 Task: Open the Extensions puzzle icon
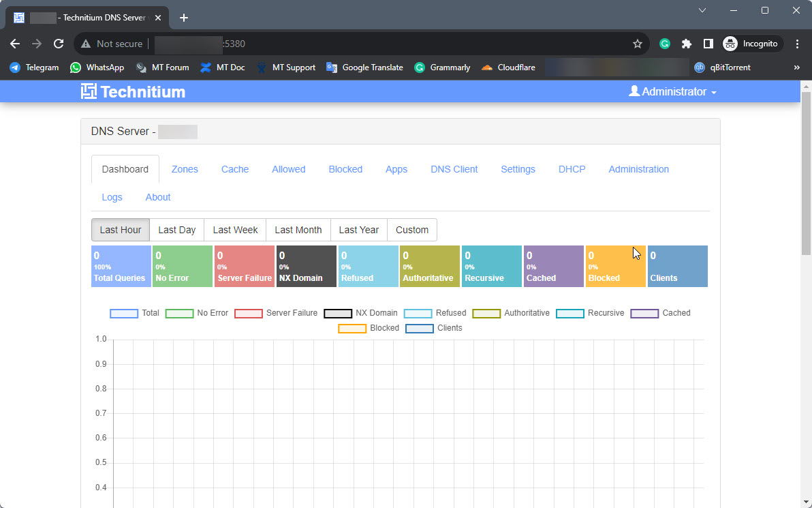(x=686, y=44)
